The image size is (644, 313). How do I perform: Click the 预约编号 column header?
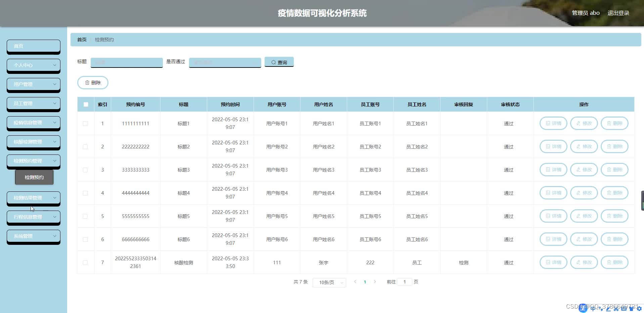pyautogui.click(x=136, y=104)
